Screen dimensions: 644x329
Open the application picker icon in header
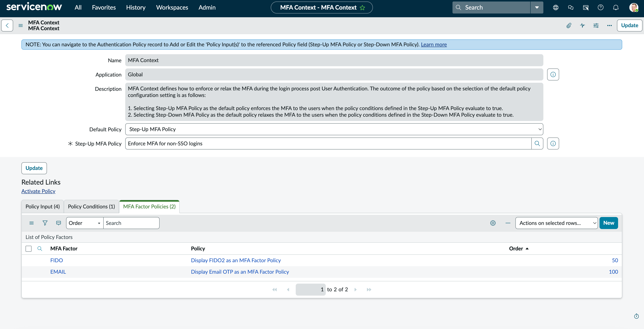coord(585,8)
